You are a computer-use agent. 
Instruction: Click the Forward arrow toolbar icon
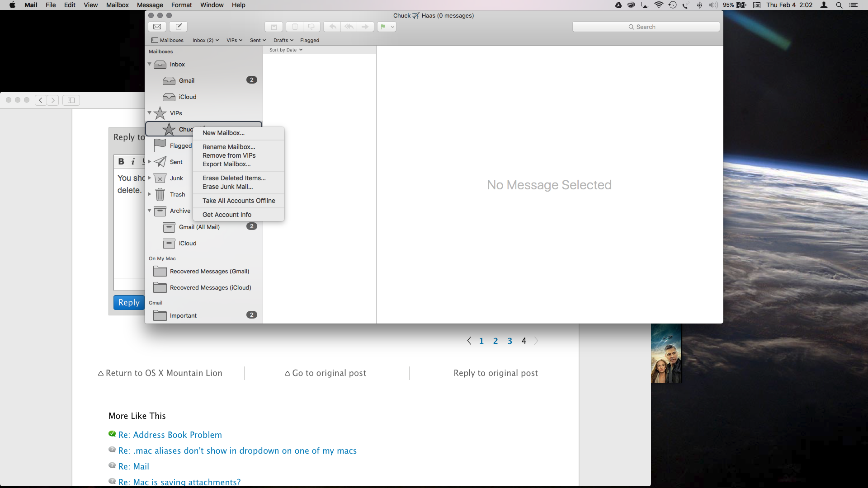[365, 27]
